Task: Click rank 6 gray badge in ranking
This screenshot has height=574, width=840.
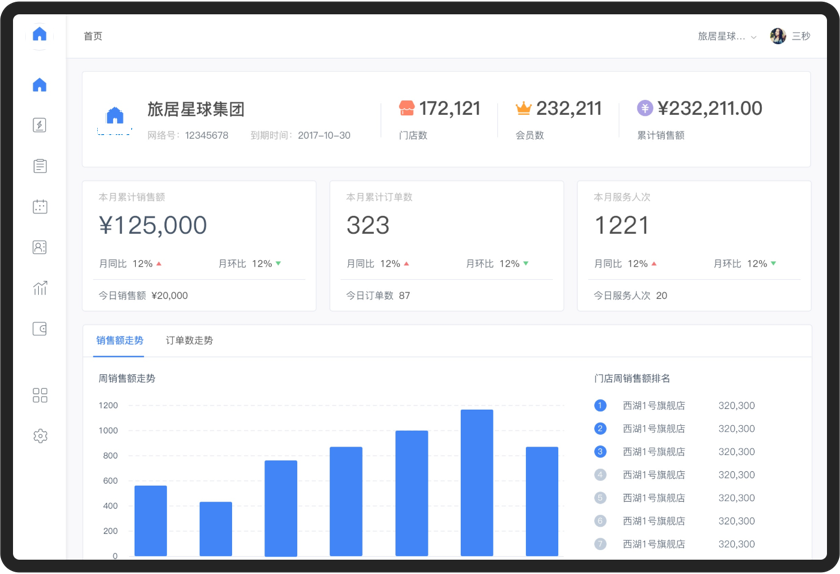Action: point(601,521)
